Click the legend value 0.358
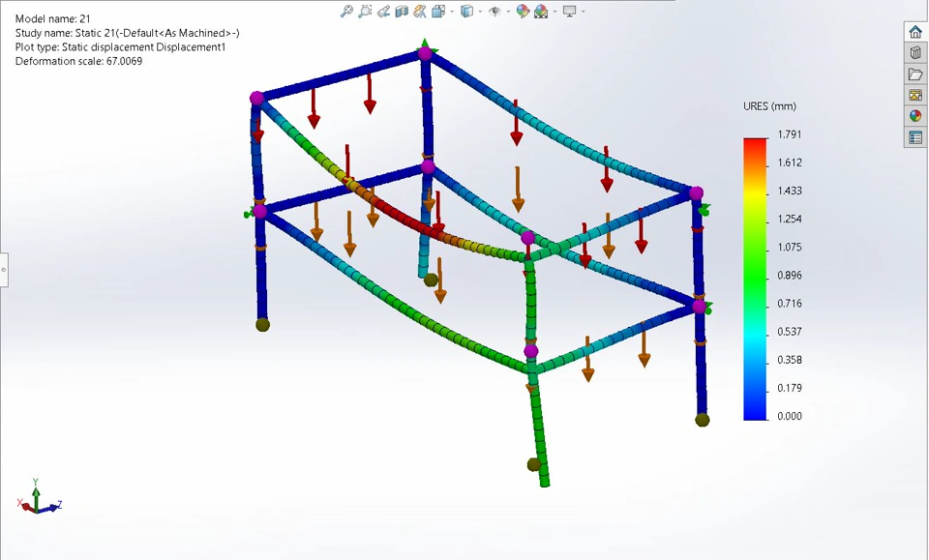The height and width of the screenshot is (560, 929). click(x=790, y=360)
